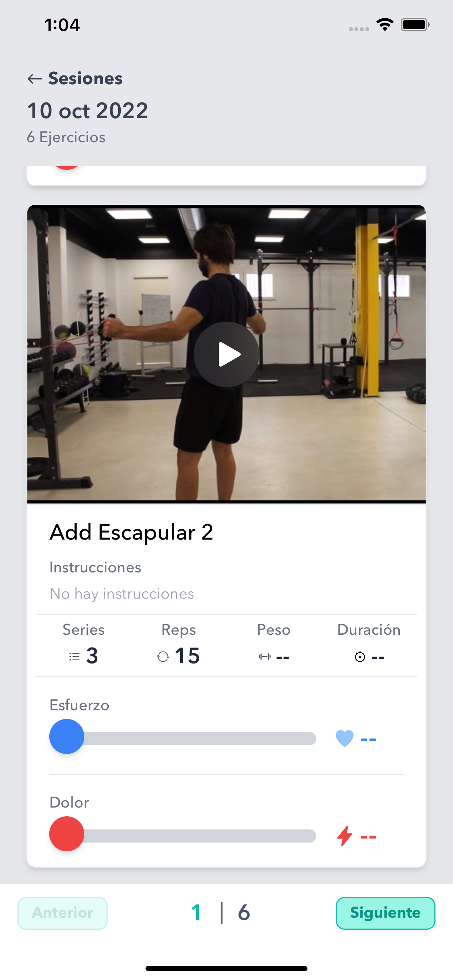Screen dimensions: 453x980
Task: Click the Esfuerzo slider track
Action: (x=183, y=738)
